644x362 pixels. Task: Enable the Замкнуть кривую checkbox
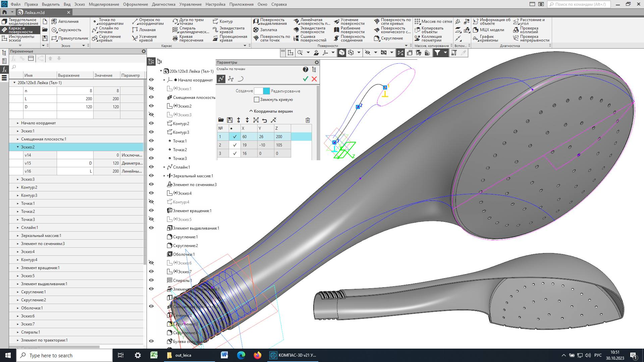(x=257, y=100)
